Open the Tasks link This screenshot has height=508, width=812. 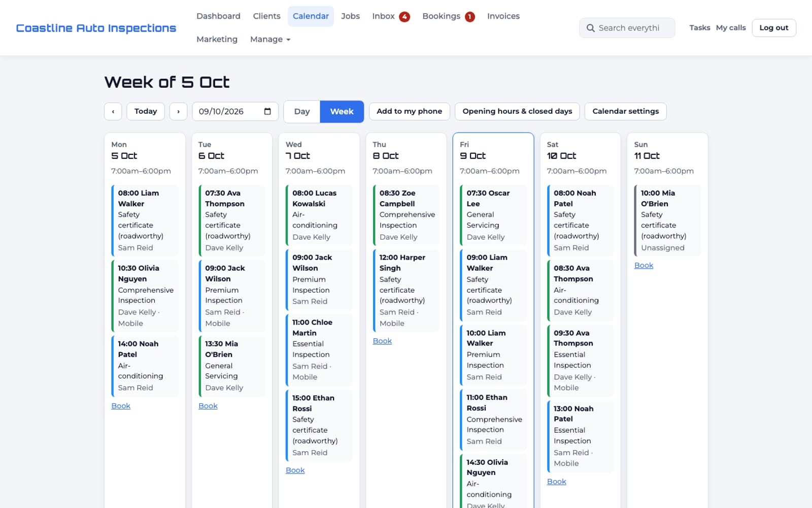pos(699,28)
